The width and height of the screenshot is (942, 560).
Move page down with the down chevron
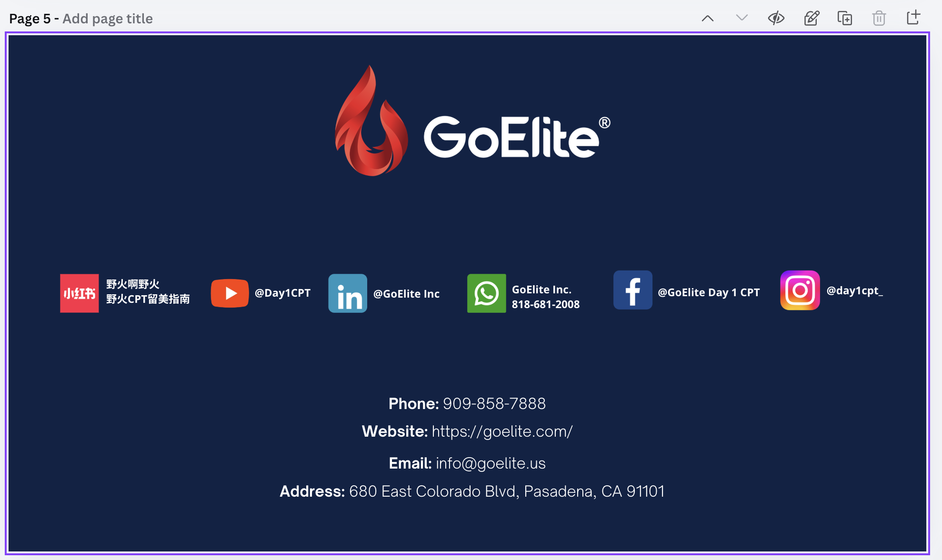tap(742, 19)
